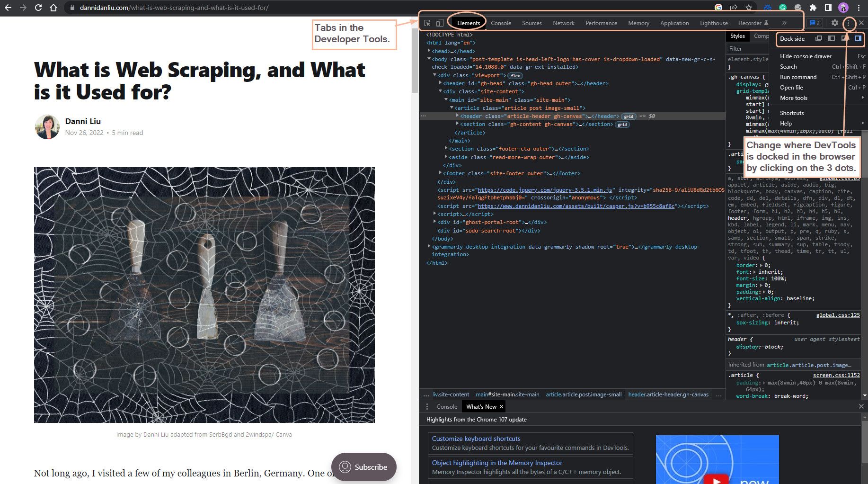Select the Styles pane tab

point(737,36)
